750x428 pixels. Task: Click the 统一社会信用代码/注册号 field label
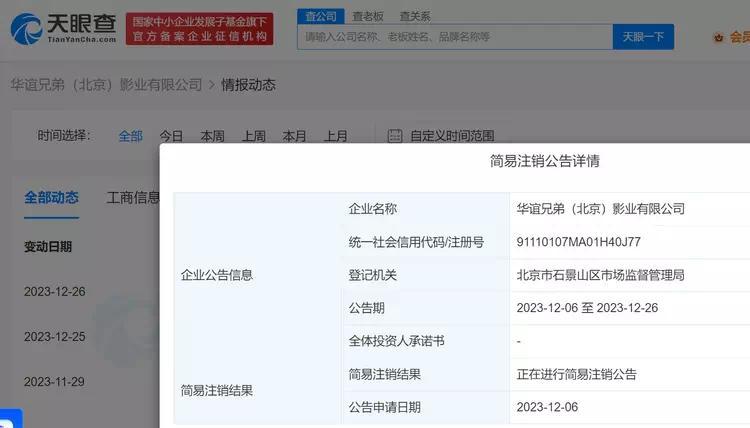point(416,242)
